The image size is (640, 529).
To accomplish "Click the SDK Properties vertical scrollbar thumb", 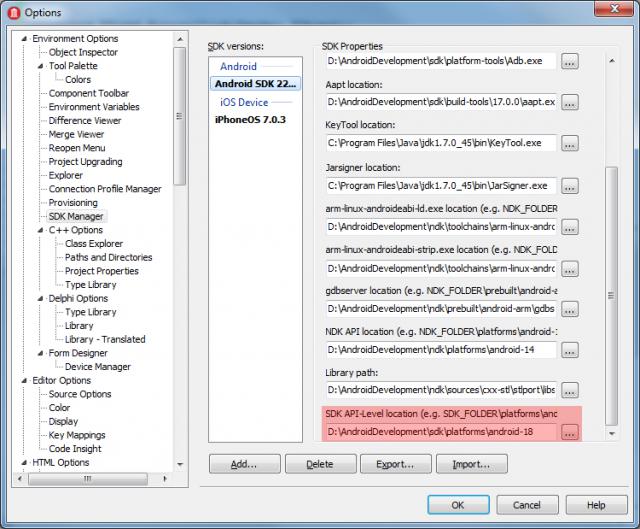I will [x=611, y=296].
